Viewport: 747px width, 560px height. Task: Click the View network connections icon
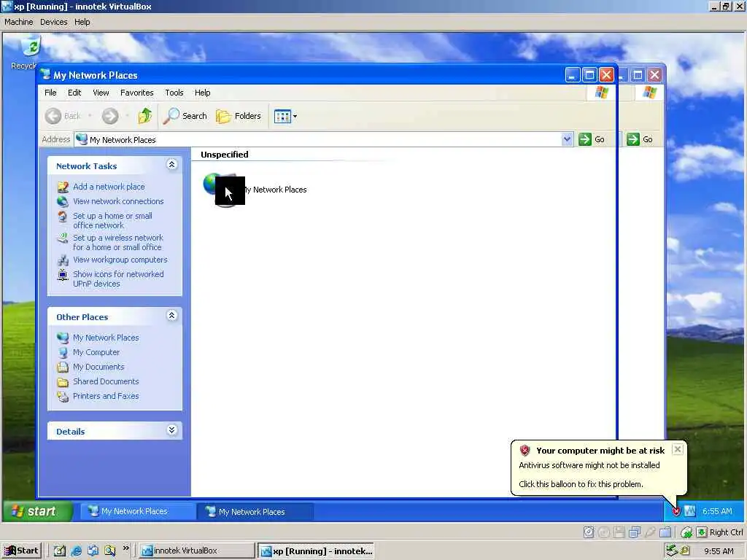click(63, 201)
